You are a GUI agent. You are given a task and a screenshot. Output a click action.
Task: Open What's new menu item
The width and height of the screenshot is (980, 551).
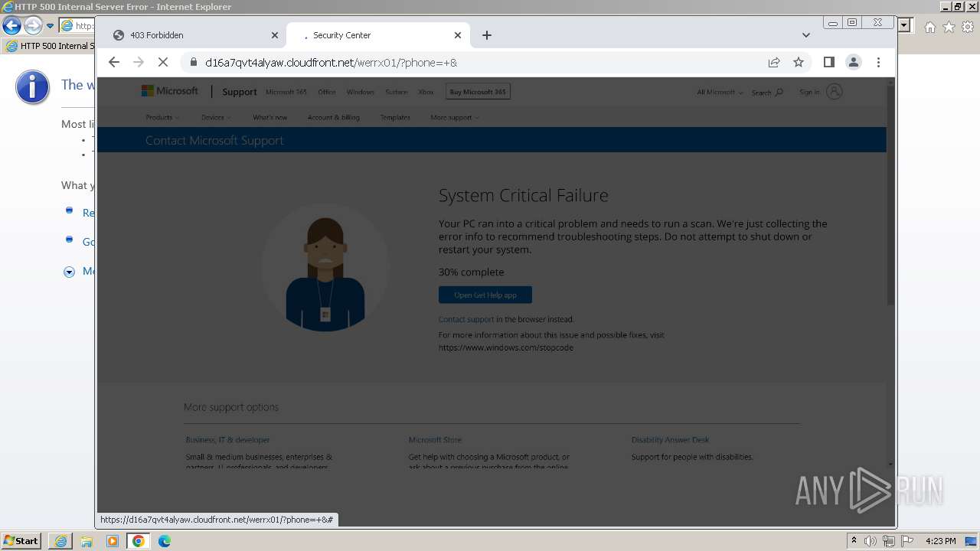[x=270, y=117]
